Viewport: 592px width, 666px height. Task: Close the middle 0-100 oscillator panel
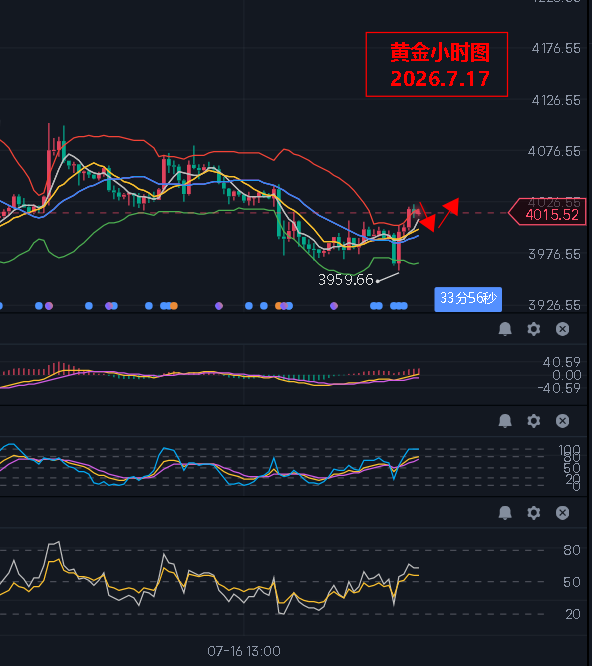(563, 421)
